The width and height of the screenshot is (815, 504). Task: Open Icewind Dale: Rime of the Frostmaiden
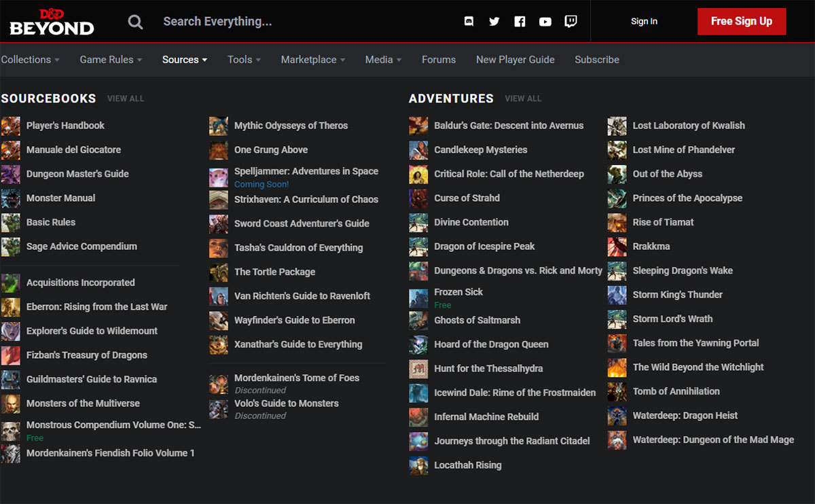515,393
